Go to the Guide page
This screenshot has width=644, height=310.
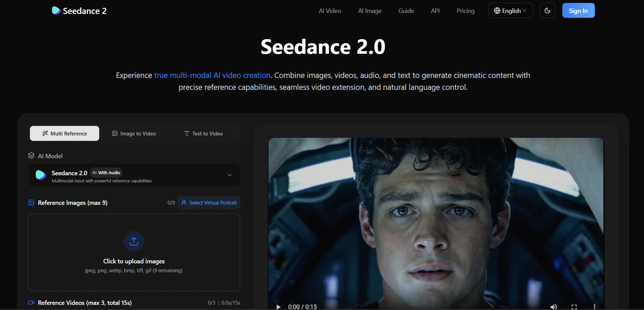(406, 11)
